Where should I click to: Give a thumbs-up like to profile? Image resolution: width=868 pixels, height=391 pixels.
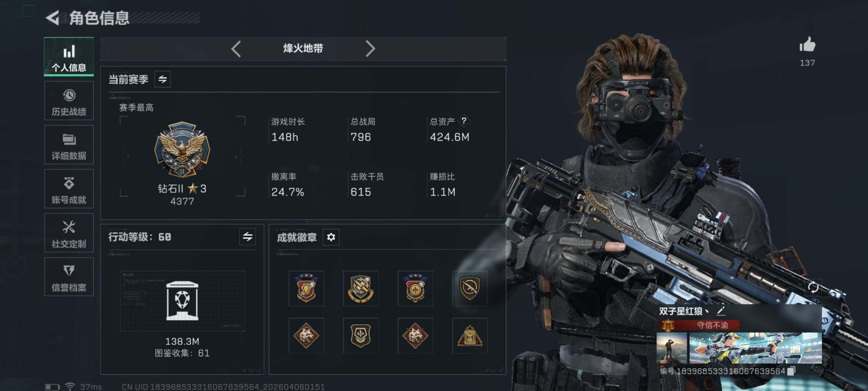point(807,45)
